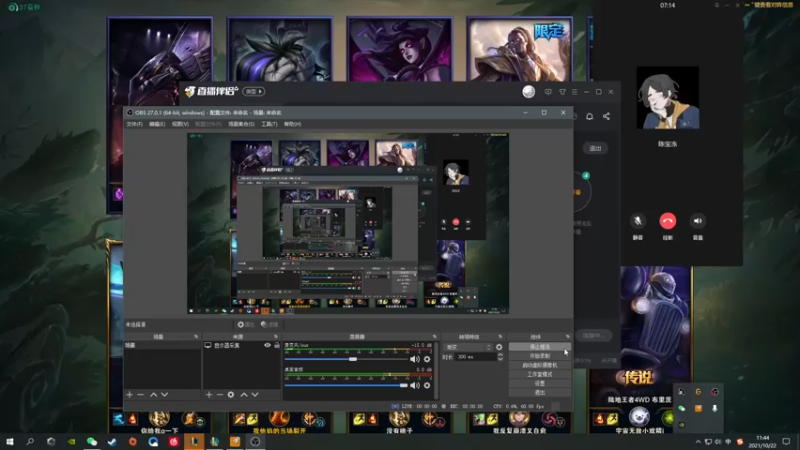Expand hidden system tray icons chevron
This screenshot has height=450, width=800.
tap(698, 442)
